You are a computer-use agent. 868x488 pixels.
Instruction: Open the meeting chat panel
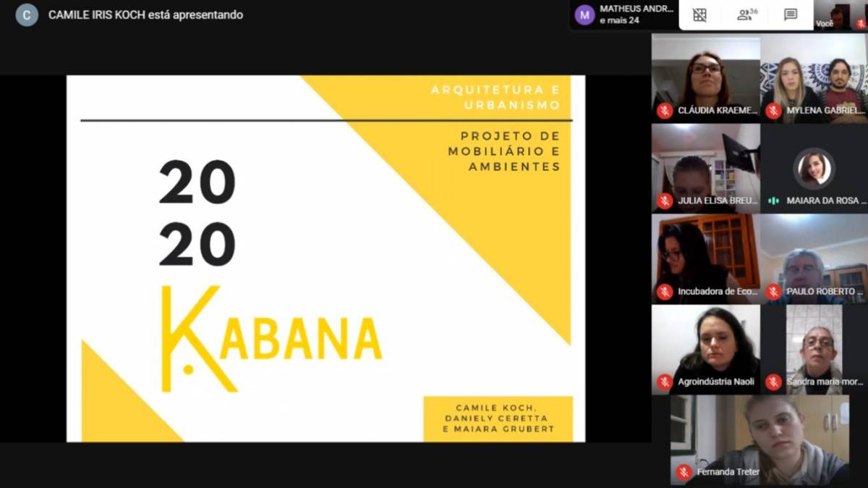point(791,15)
